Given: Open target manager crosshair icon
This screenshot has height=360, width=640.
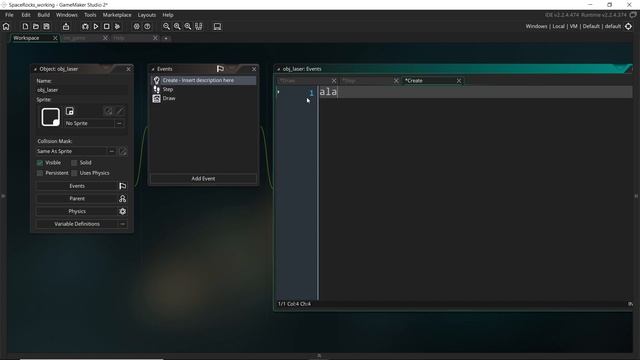Looking at the screenshot, I should click(628, 26).
